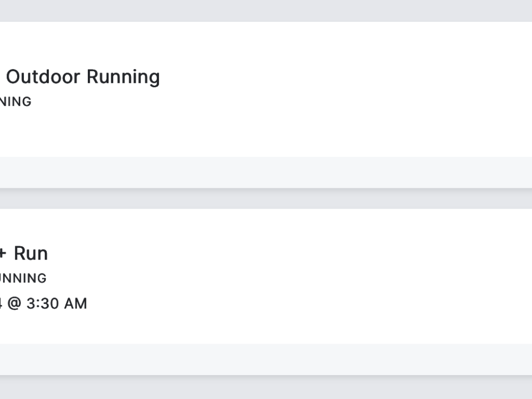Image resolution: width=532 pixels, height=399 pixels.
Task: Click empty space right of the "3:30 AM" timestamp
Action: click(x=266, y=304)
